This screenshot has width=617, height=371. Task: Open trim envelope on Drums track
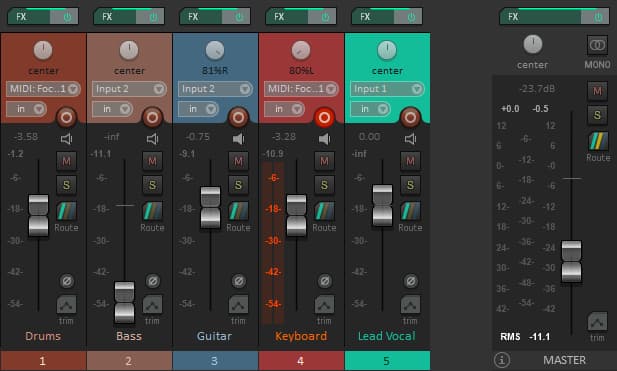coord(67,305)
